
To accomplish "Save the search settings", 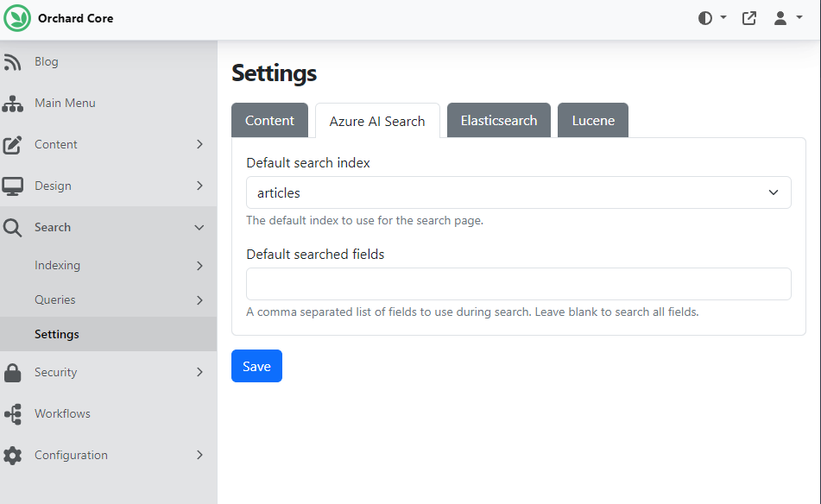I will 256,366.
